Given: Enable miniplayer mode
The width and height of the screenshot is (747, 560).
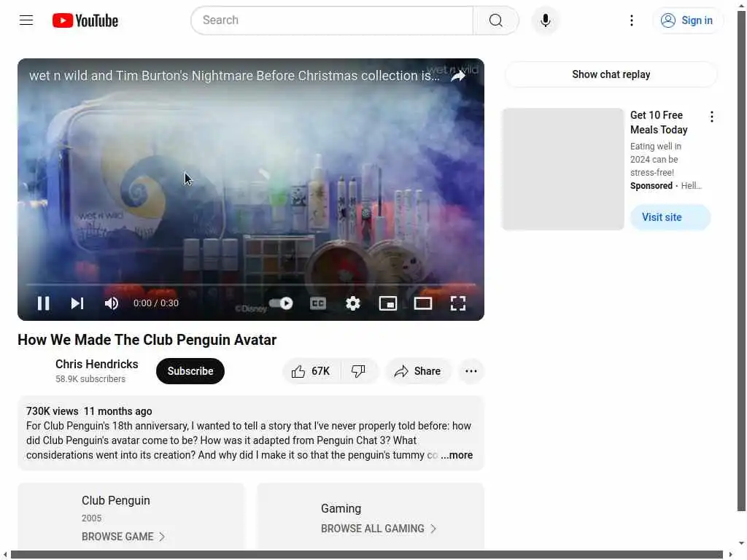Looking at the screenshot, I should click(x=388, y=303).
